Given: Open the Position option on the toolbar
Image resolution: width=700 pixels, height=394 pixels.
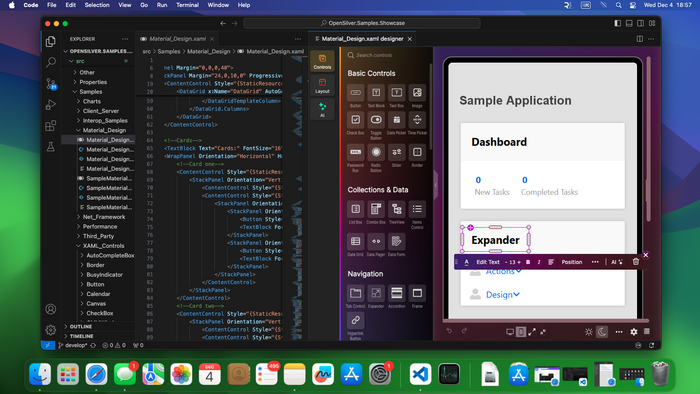Looking at the screenshot, I should click(x=572, y=262).
